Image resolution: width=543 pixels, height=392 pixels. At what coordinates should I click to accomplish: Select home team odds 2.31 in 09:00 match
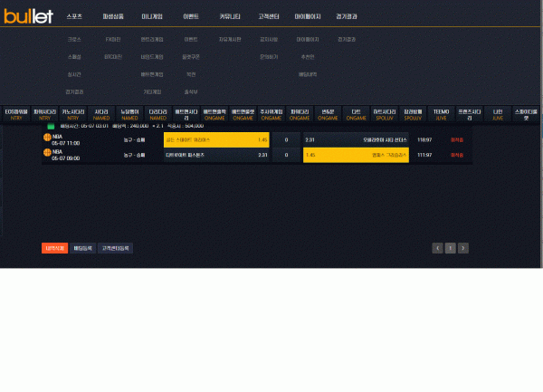216,155
